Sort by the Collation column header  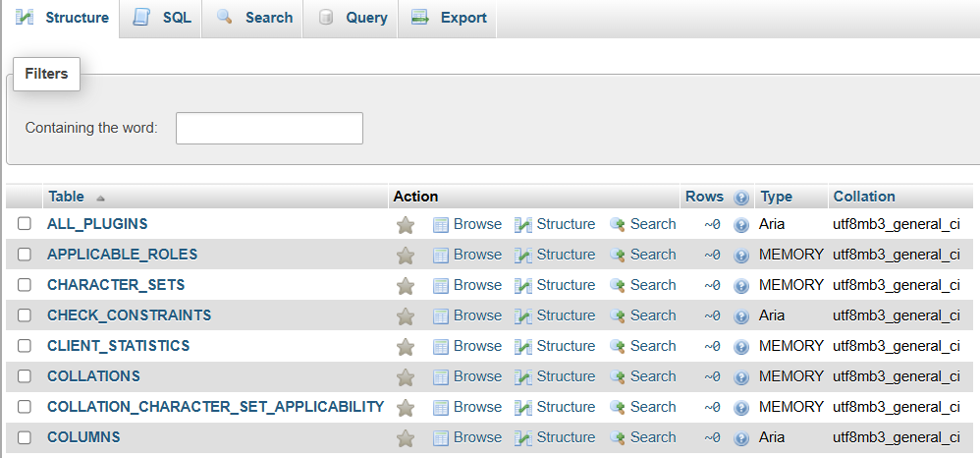864,197
